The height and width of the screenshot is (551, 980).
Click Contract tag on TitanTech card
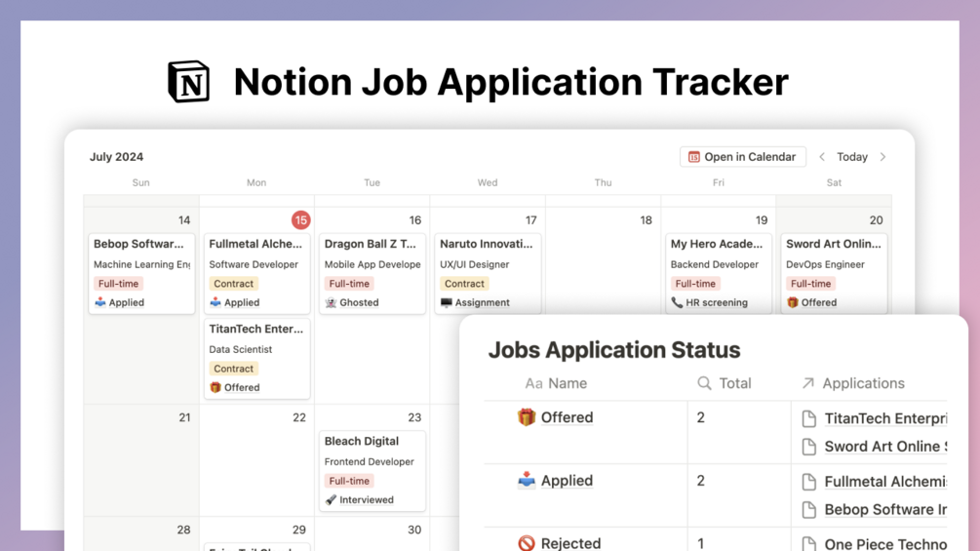click(234, 369)
